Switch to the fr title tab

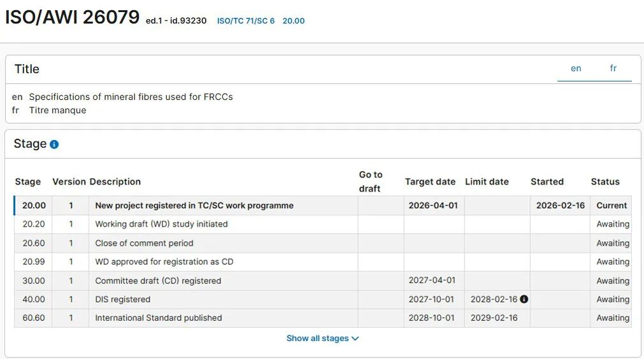[x=613, y=69]
